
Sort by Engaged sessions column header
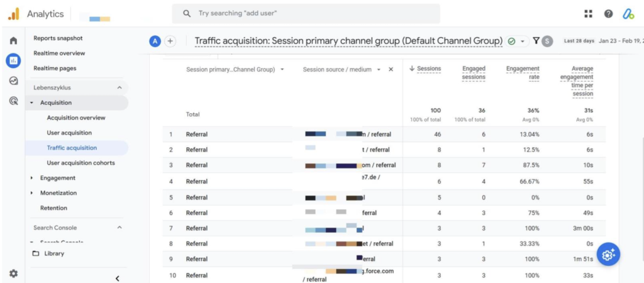[474, 73]
